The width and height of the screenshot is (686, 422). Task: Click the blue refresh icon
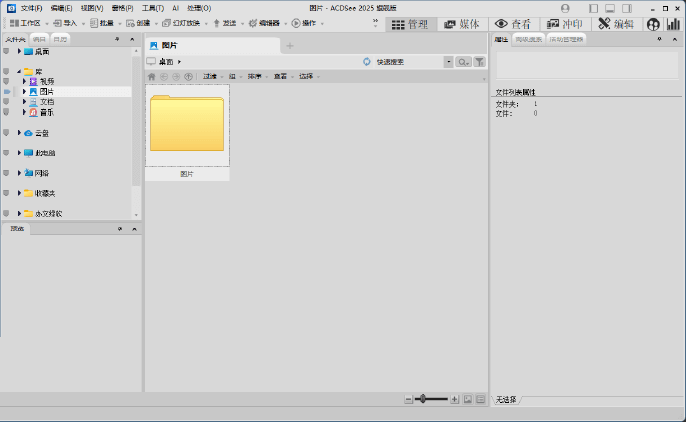(367, 62)
